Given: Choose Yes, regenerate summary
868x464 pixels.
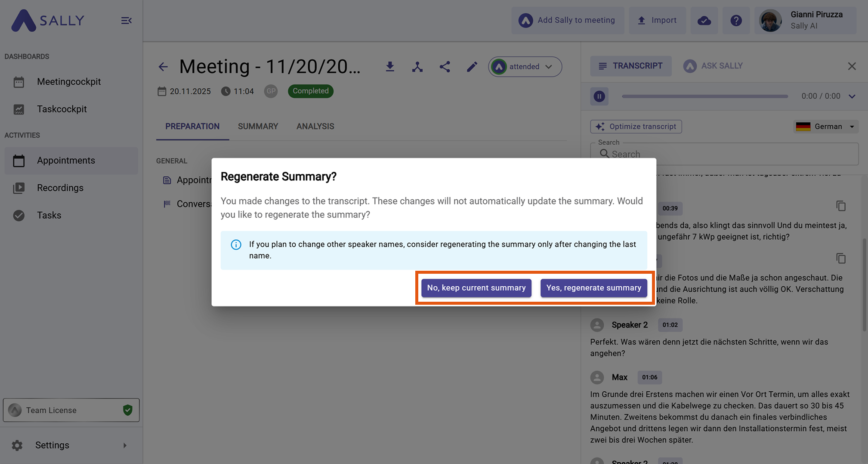Looking at the screenshot, I should [593, 288].
